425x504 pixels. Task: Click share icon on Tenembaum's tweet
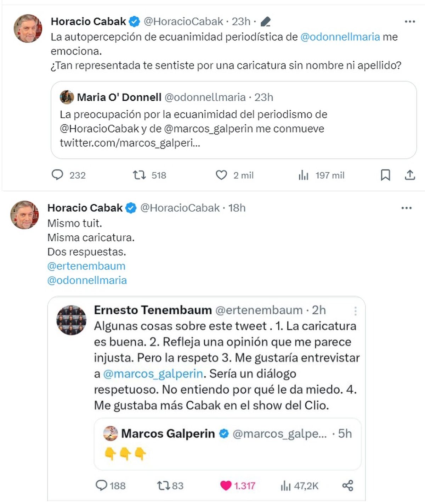347,485
